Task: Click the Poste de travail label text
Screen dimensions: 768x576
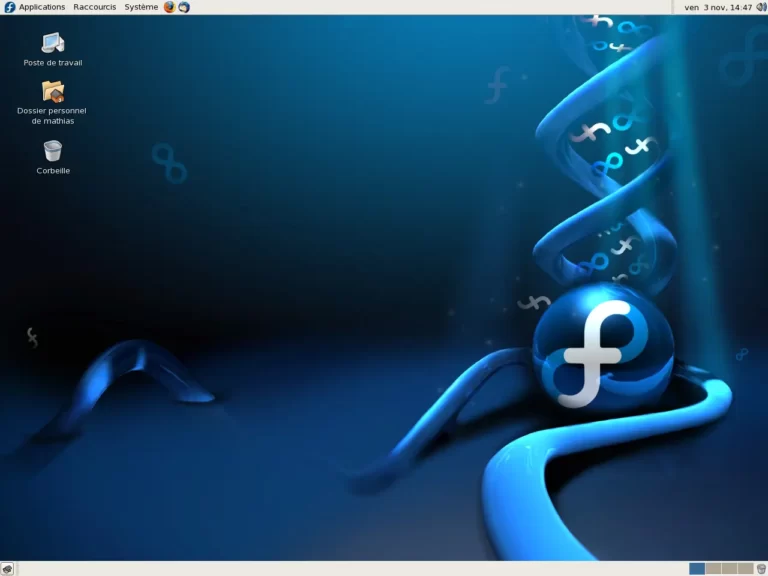Action: tap(53, 63)
